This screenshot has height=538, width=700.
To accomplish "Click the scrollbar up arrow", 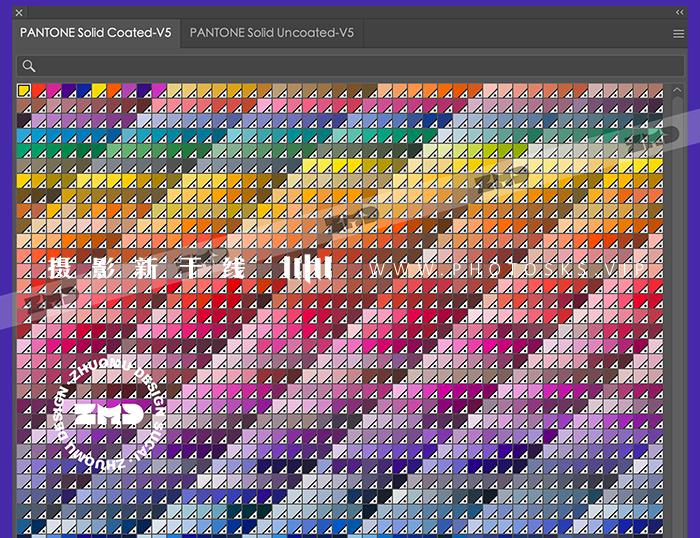I will (x=677, y=90).
